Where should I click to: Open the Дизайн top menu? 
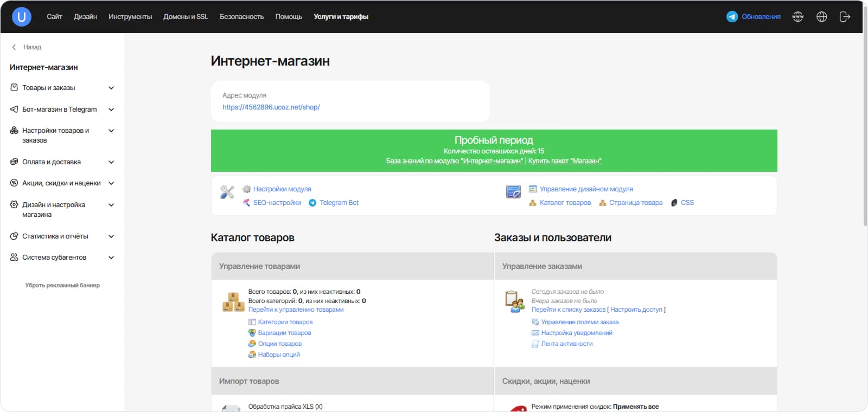pos(85,17)
